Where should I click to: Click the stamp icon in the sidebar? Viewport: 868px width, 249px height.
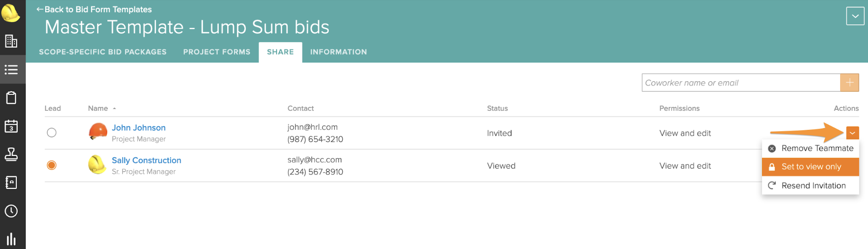[x=11, y=154]
